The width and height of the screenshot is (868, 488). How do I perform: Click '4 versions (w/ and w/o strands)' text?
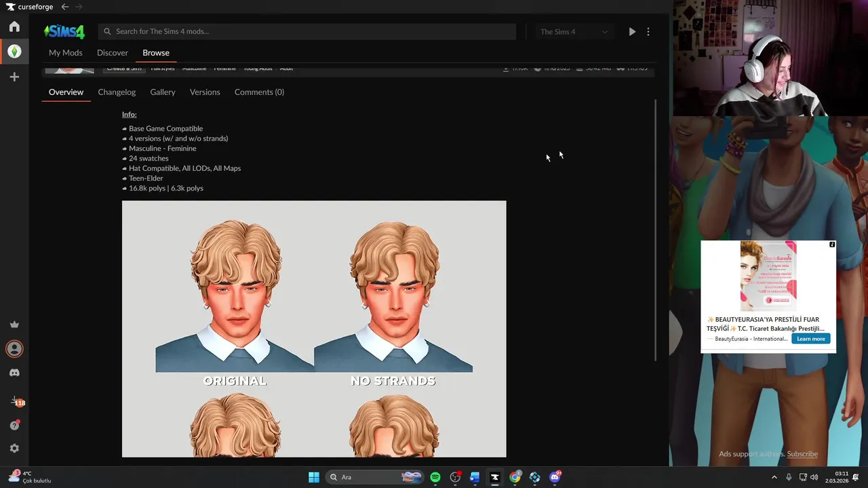tap(178, 138)
